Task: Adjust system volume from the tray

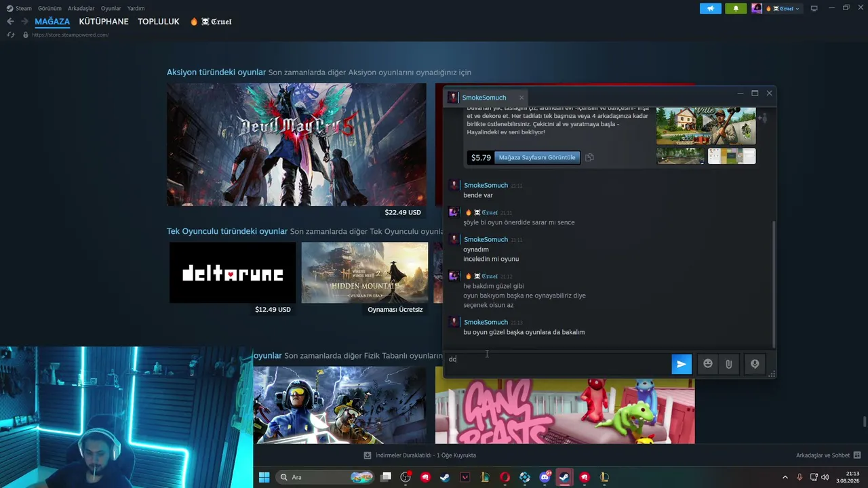Action: 825,477
